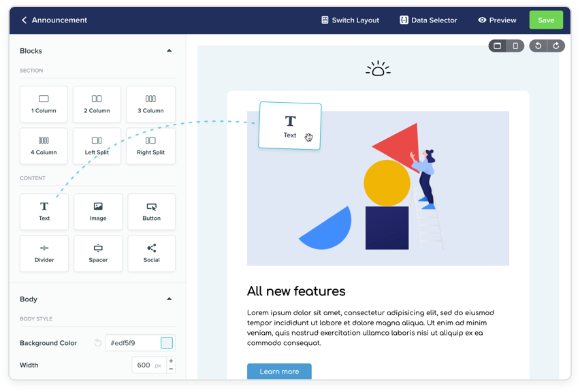Screen dimensions: 580x392
Task: Pick the Divider content block
Action: (x=44, y=253)
